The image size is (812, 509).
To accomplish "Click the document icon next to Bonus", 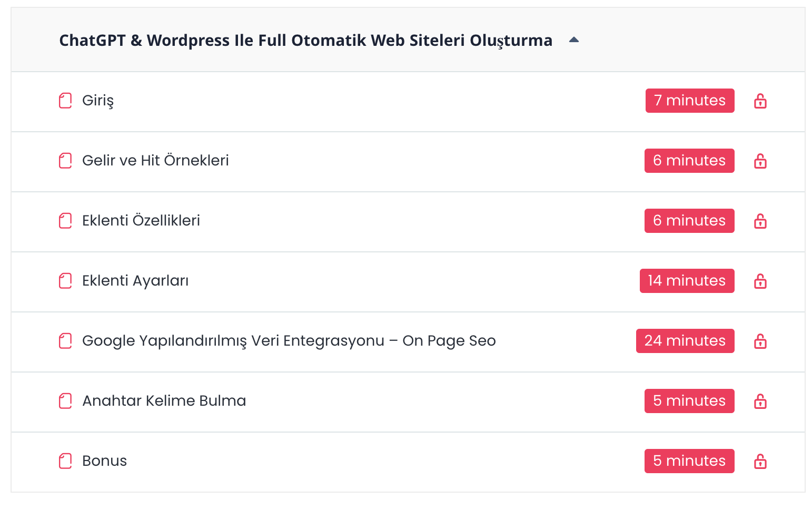I will click(x=65, y=461).
